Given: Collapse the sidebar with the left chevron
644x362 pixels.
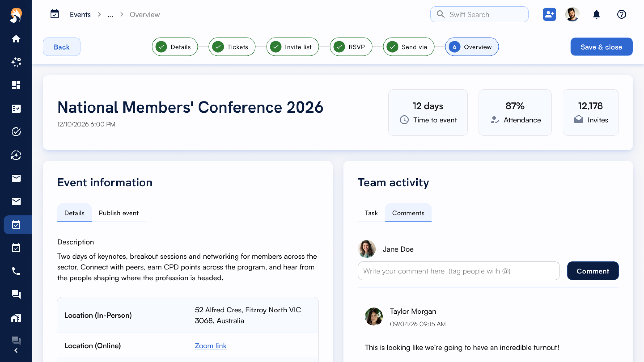Looking at the screenshot, I should coord(16,351).
